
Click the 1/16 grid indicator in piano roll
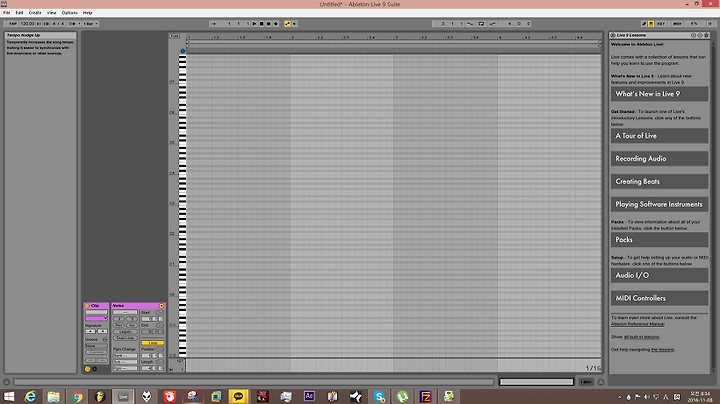[x=593, y=368]
